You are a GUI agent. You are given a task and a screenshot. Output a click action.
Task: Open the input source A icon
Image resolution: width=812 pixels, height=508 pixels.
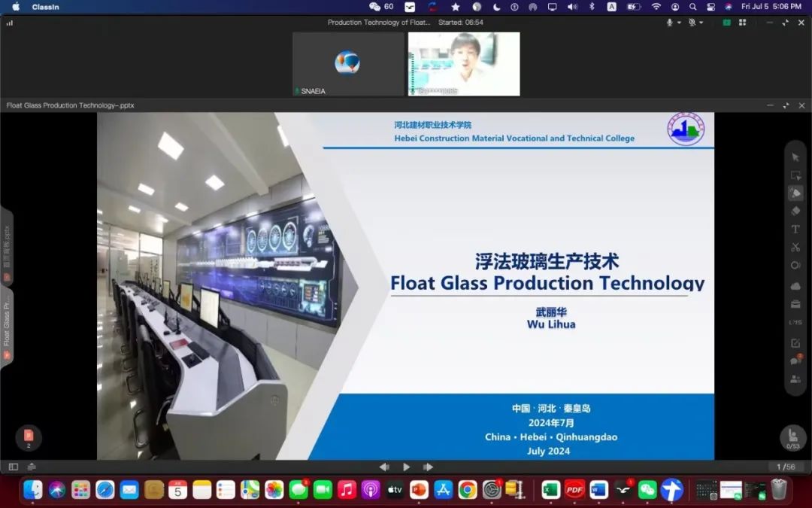tap(611, 7)
